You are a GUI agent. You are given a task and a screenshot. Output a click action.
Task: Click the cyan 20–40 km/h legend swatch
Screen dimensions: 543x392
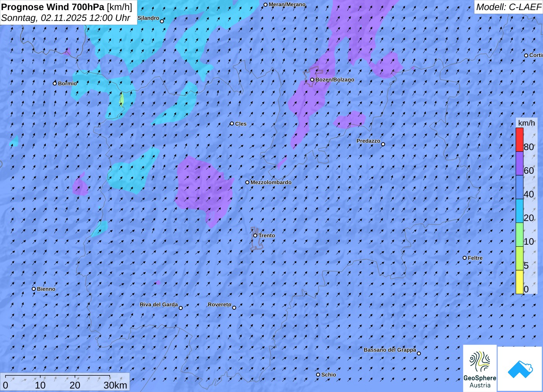[x=519, y=211]
